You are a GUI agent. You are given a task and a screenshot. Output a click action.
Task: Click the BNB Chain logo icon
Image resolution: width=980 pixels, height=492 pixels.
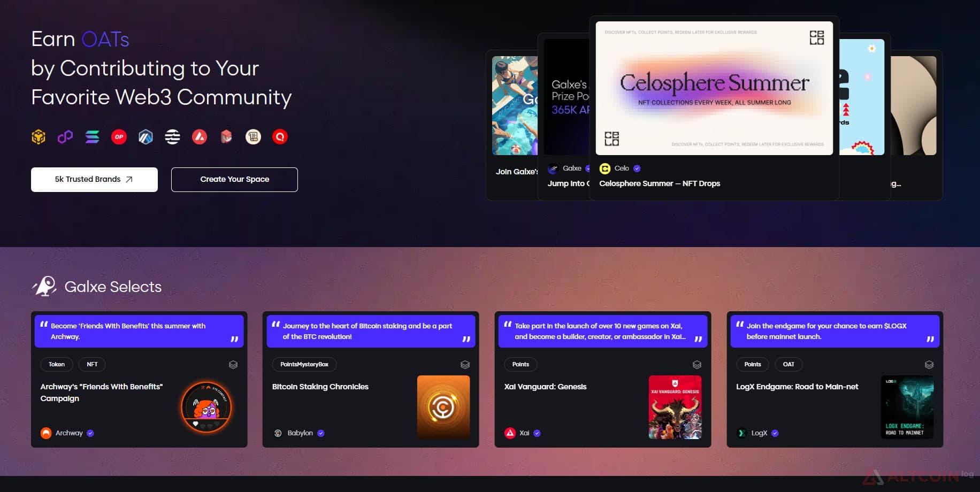pyautogui.click(x=39, y=137)
